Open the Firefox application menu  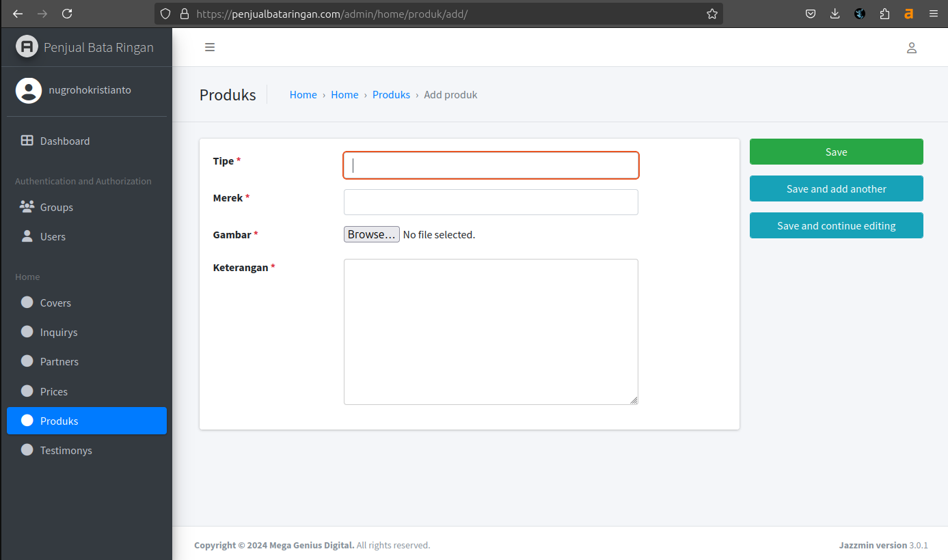(933, 14)
